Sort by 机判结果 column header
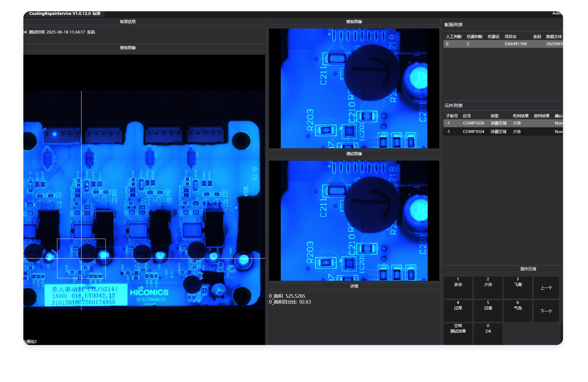The width and height of the screenshot is (588, 382). [x=520, y=116]
